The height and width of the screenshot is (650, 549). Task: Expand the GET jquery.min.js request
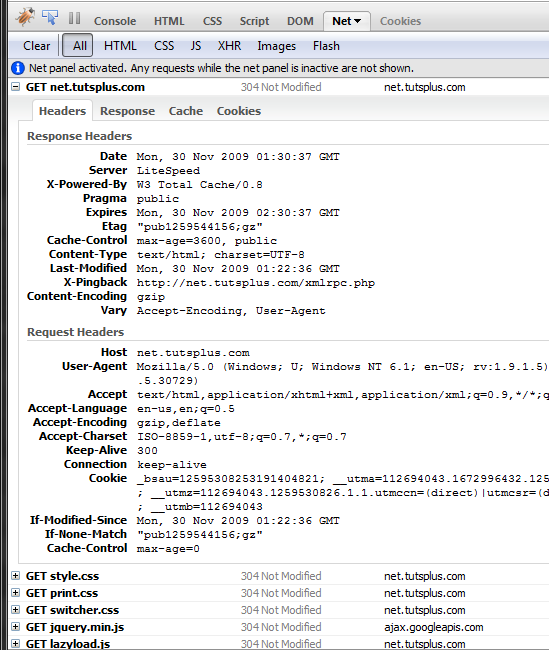(x=15, y=627)
